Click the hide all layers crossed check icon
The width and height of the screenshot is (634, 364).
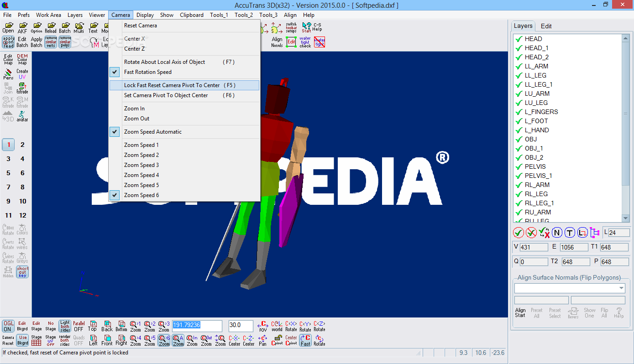(531, 233)
